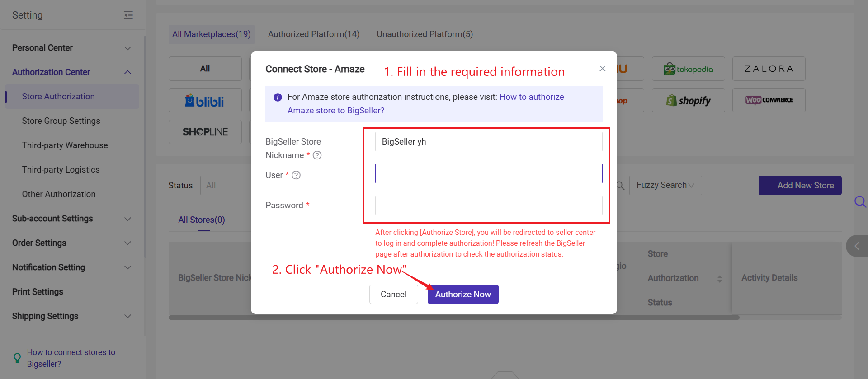Focus the Password input field

[488, 206]
